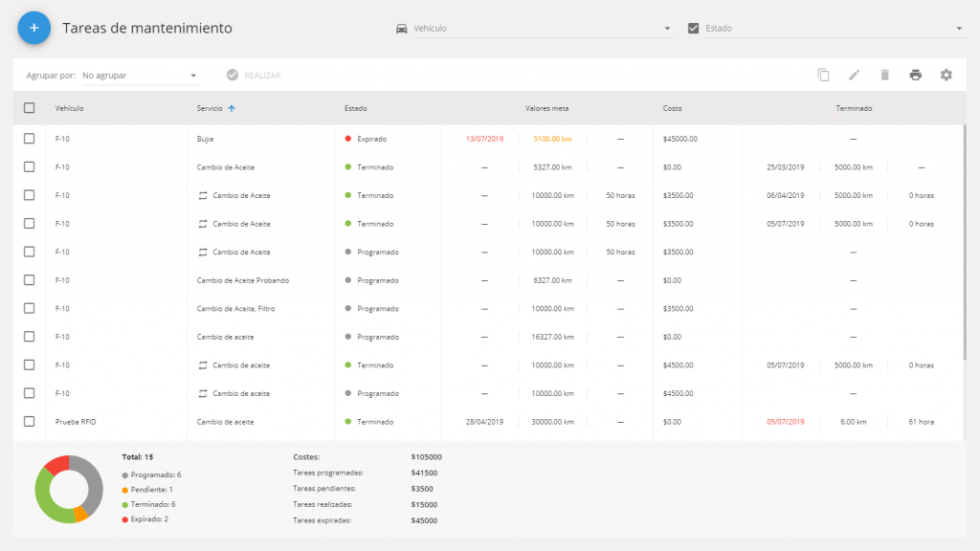980x551 pixels.
Task: Check the Prueba RFID row checkbox
Action: coord(30,421)
